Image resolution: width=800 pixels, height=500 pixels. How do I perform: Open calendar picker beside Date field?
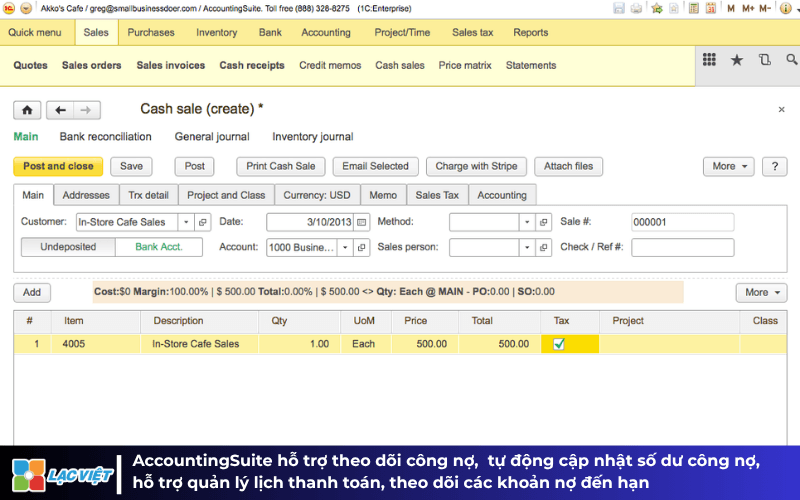tap(362, 222)
